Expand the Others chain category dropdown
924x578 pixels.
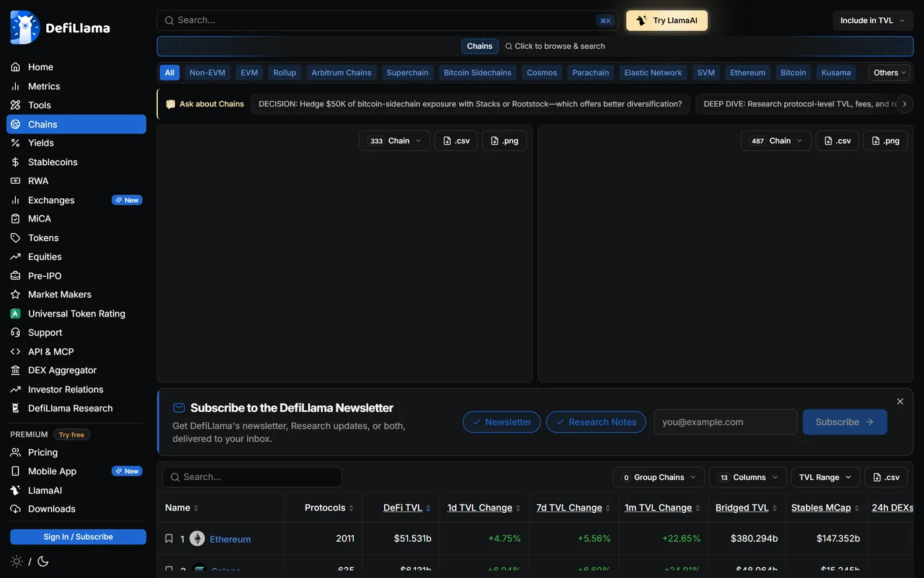tap(890, 73)
